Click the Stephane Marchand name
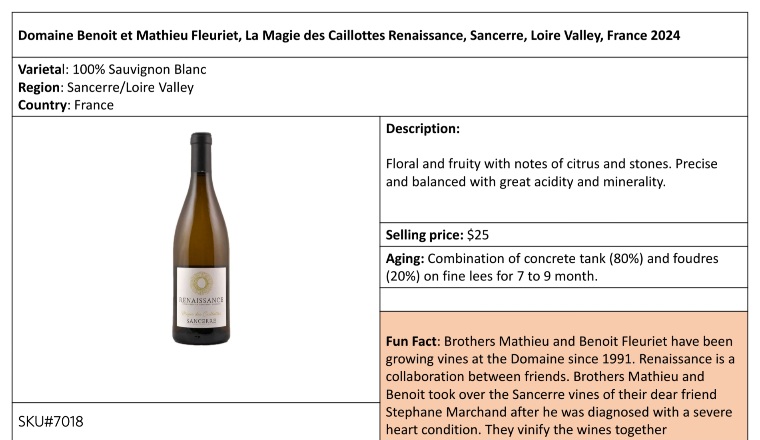 coord(446,412)
